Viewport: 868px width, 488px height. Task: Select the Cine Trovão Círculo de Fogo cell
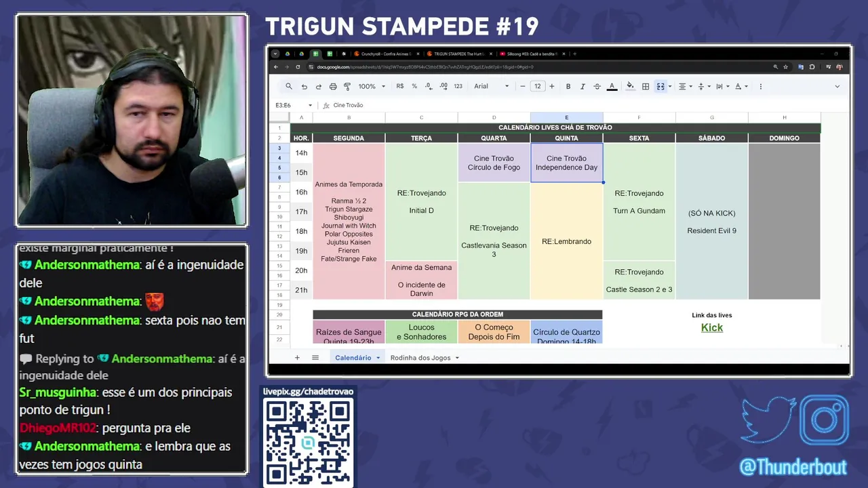(494, 163)
